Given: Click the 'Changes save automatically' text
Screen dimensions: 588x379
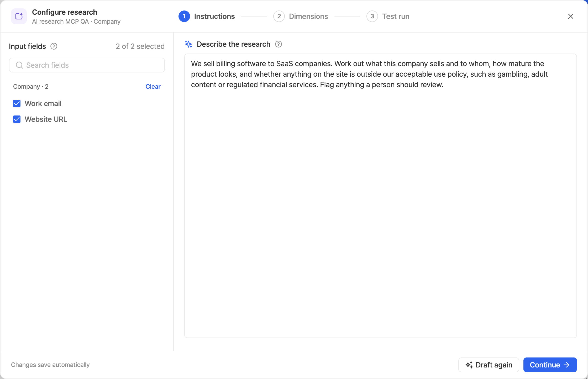Looking at the screenshot, I should 50,365.
